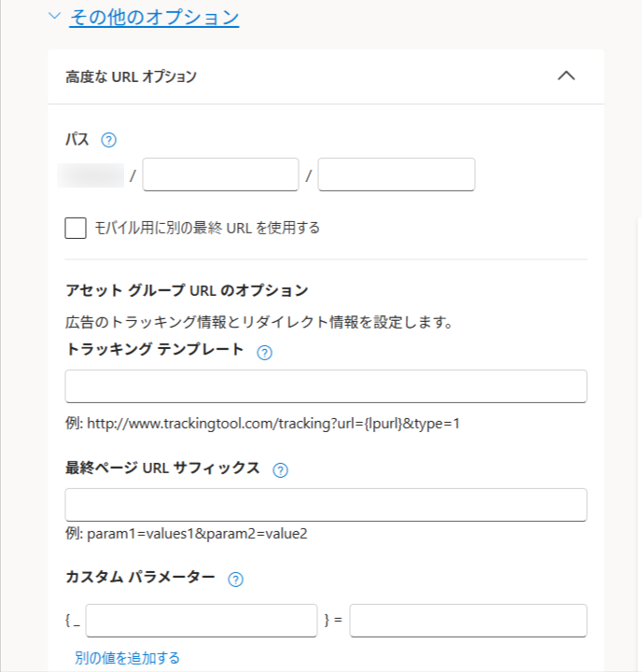642x672 pixels.
Task: Focus the トラッキング テンプレート text field
Action: tap(326, 386)
